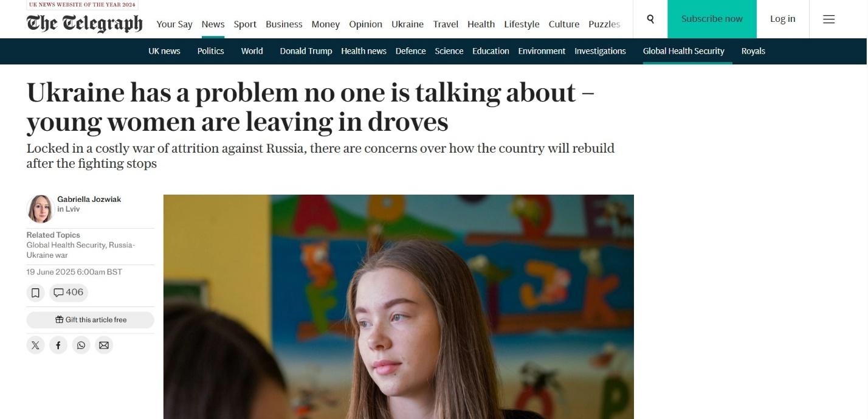Image resolution: width=868 pixels, height=419 pixels.
Task: Click the Subscribe now button
Action: [712, 19]
